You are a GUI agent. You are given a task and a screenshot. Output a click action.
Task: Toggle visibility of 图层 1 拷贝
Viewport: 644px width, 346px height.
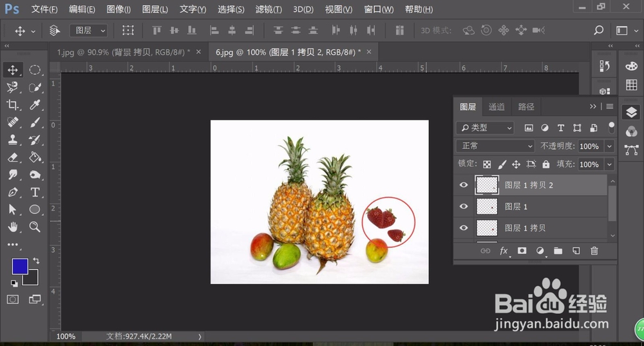(x=464, y=227)
